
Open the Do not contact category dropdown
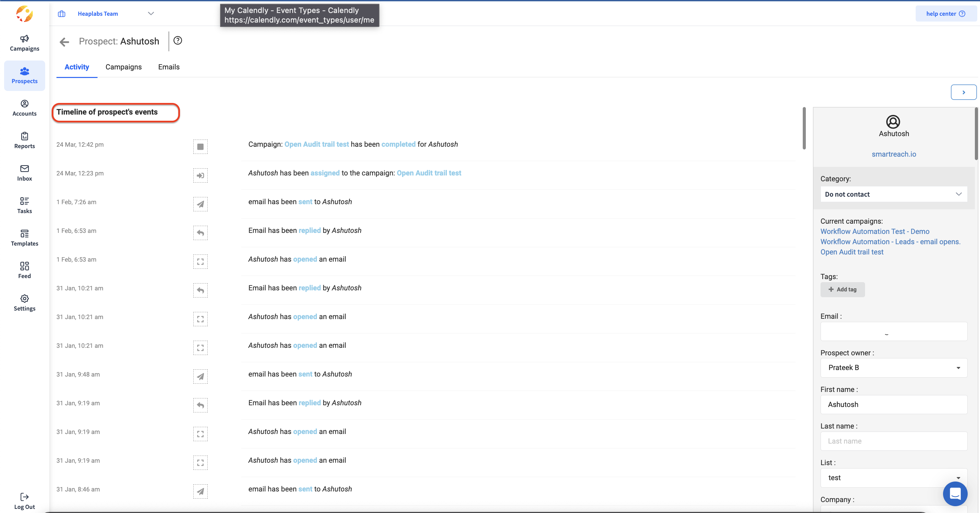[893, 194]
